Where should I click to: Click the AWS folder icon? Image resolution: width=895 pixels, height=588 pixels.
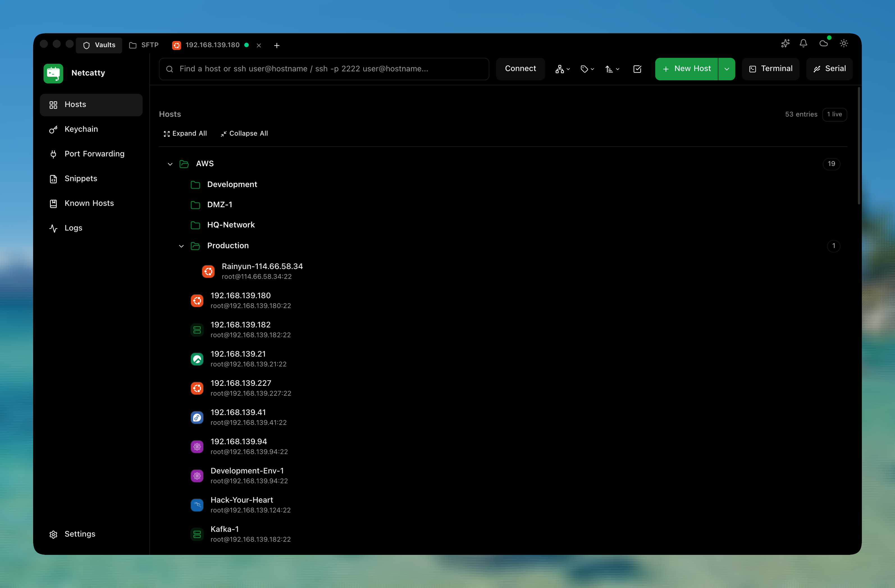(x=184, y=164)
